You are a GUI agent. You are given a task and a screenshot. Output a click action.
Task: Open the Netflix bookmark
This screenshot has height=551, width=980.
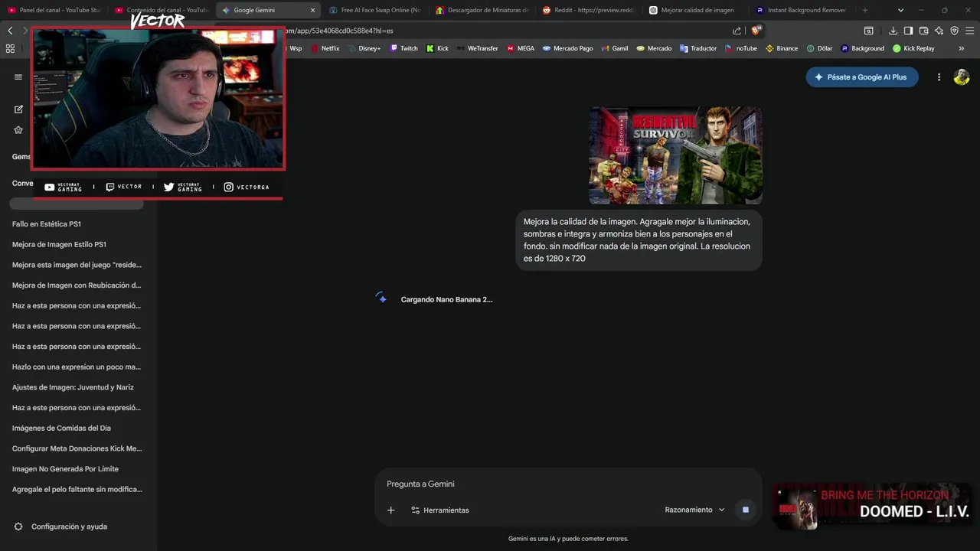point(325,48)
